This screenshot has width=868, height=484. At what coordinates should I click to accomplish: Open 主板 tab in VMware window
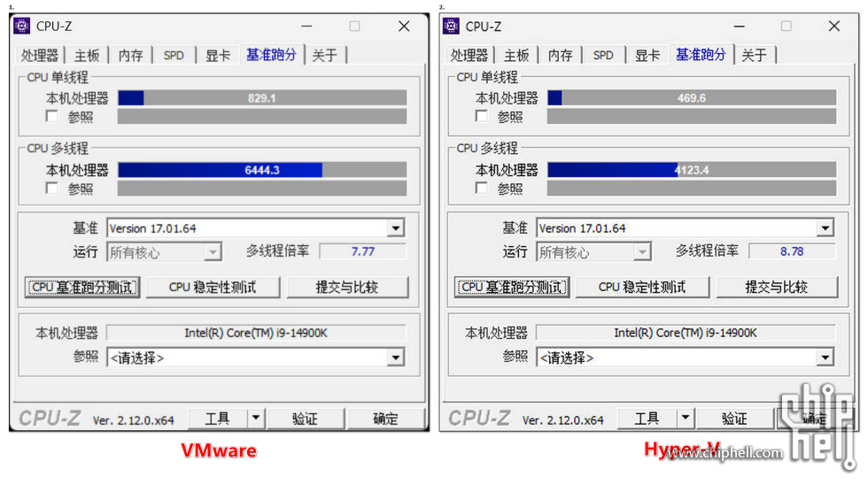click(x=87, y=56)
